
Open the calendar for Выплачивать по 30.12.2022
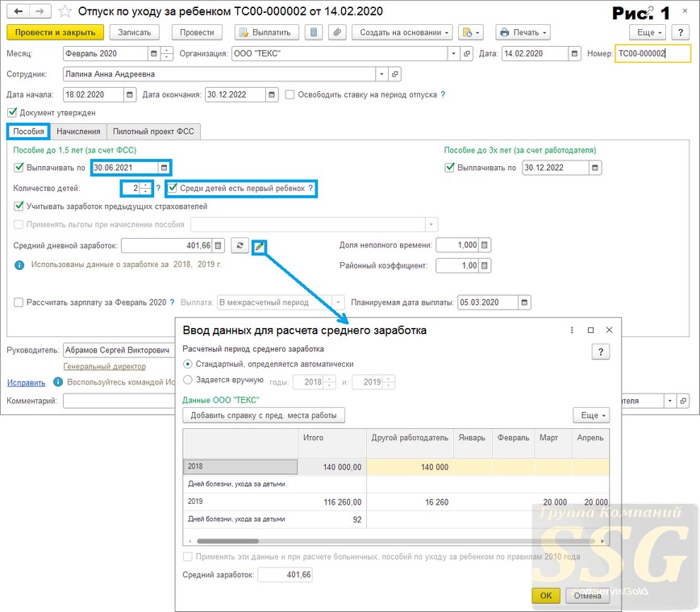(594, 168)
